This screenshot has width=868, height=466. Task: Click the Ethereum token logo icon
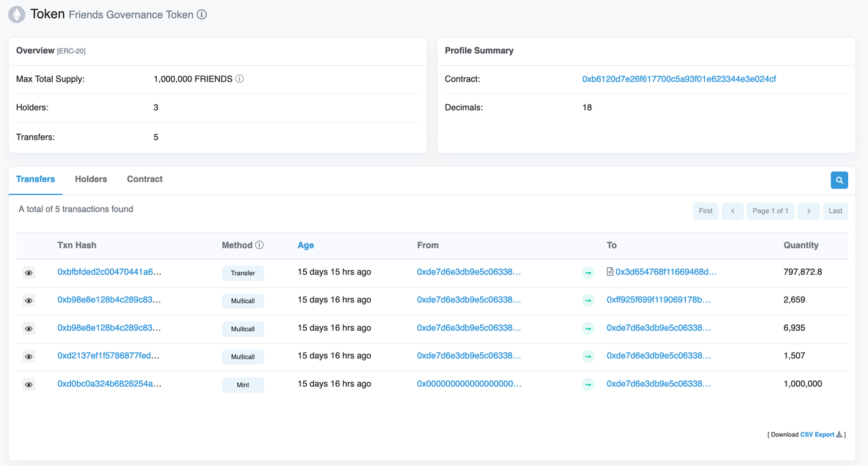point(17,14)
